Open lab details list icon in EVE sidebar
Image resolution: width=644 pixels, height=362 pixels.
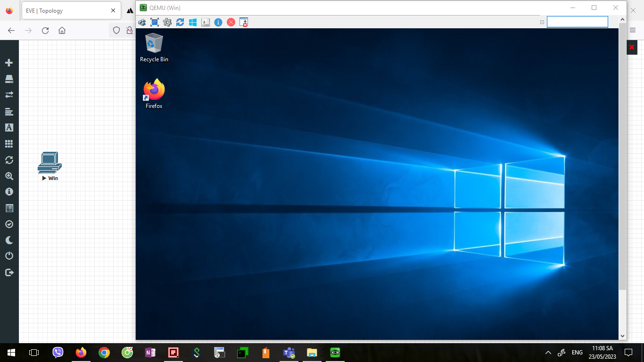point(9,208)
